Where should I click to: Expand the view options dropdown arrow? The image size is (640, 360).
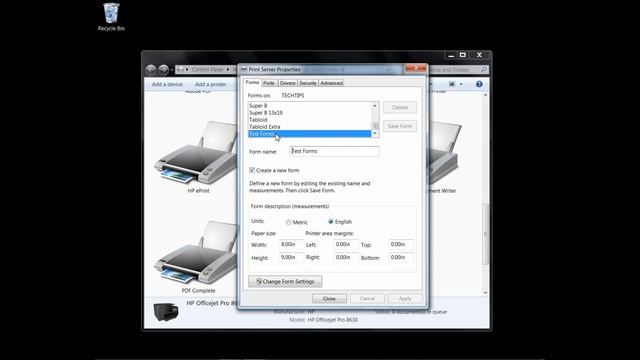(x=461, y=84)
